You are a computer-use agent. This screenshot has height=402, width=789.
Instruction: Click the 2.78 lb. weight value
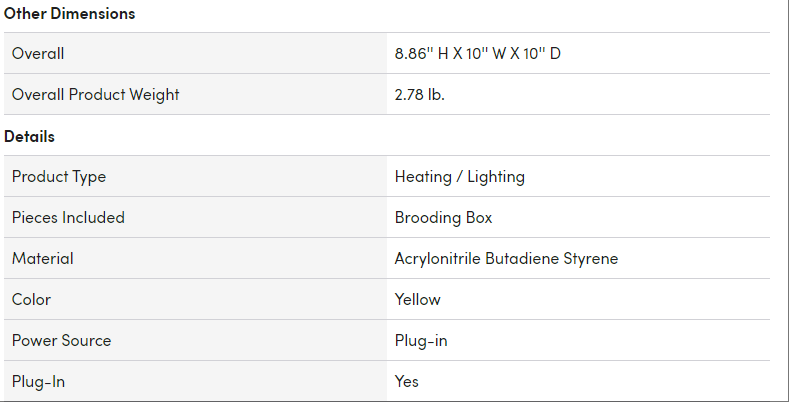[x=420, y=95]
